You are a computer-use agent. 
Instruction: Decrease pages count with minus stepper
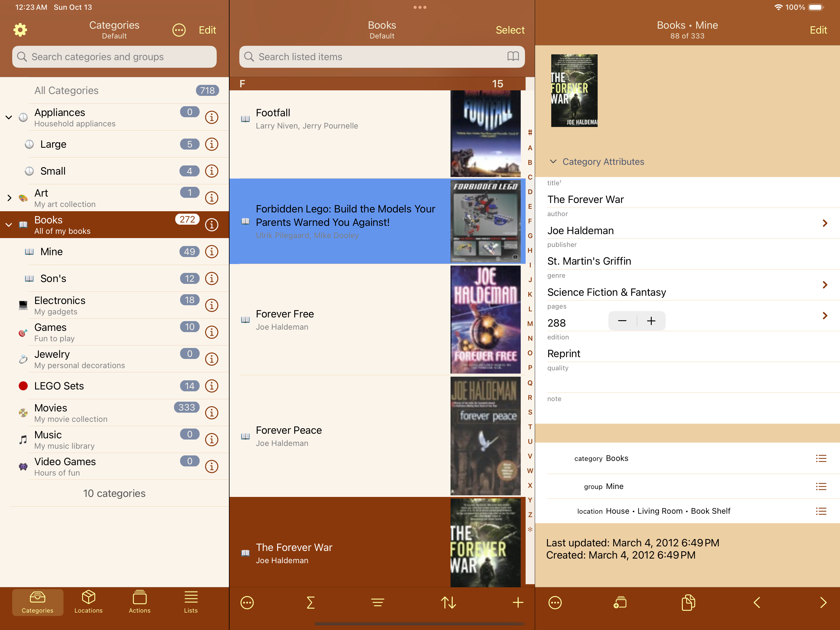click(x=622, y=321)
